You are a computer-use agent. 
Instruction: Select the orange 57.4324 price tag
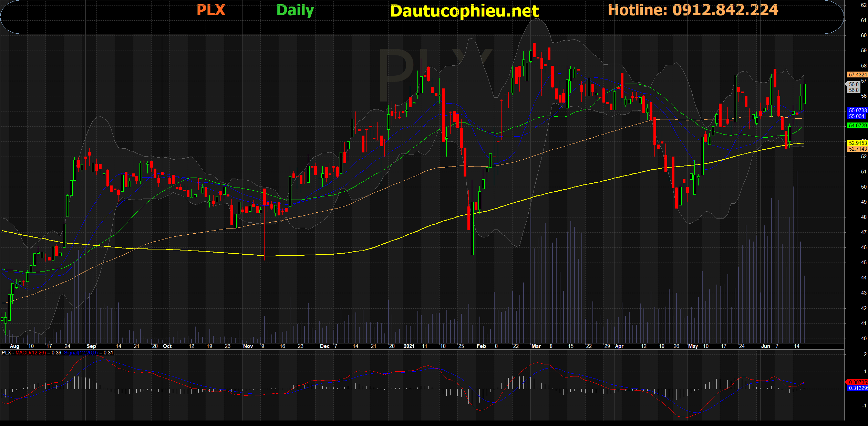[857, 75]
